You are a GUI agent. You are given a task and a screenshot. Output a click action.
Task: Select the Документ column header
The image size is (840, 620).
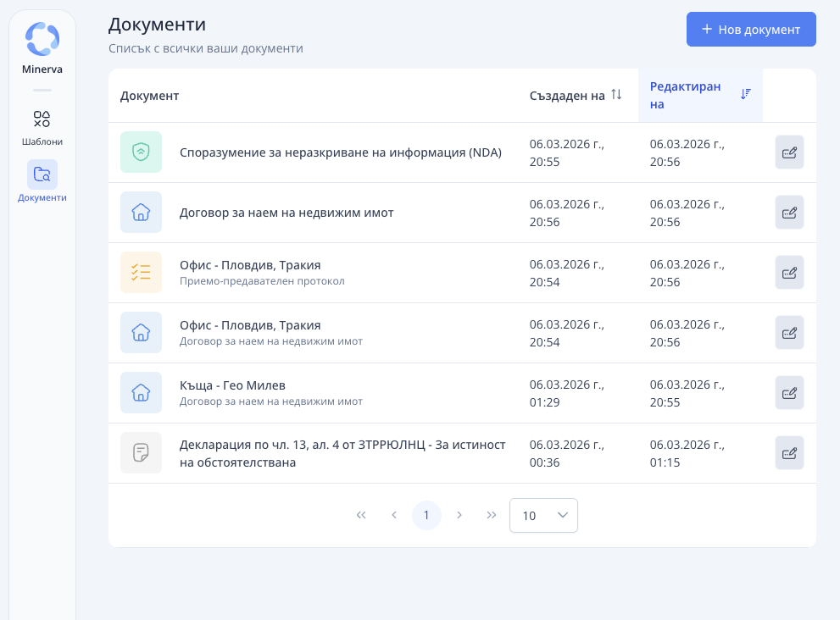click(x=148, y=95)
